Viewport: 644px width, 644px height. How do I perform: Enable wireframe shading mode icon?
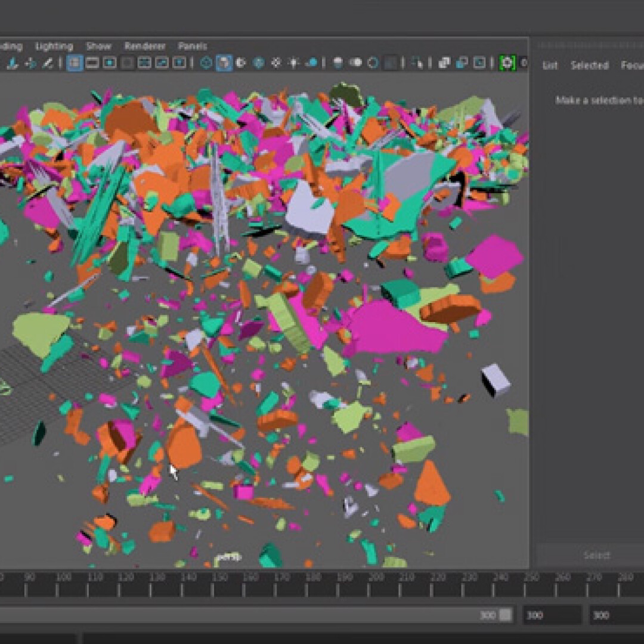206,63
